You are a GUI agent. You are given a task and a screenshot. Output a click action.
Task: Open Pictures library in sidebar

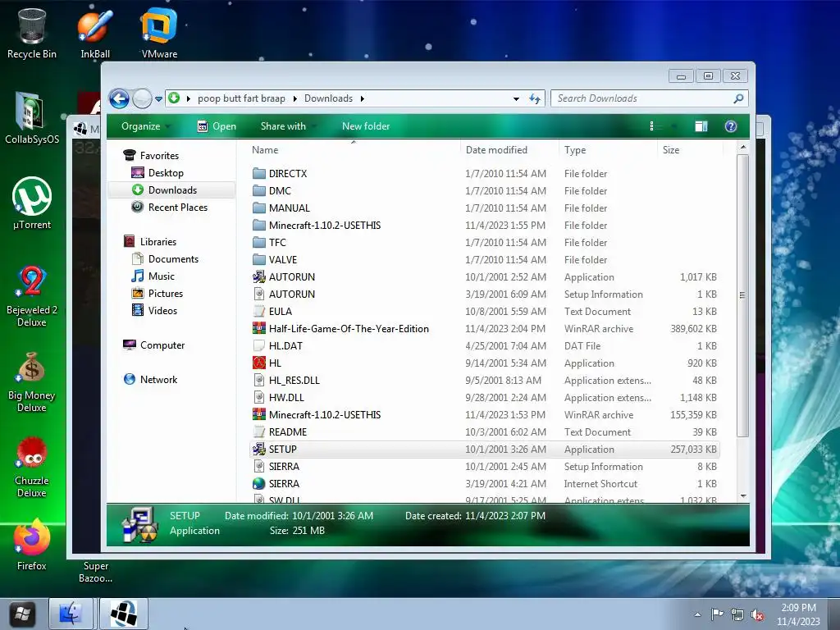point(166,294)
